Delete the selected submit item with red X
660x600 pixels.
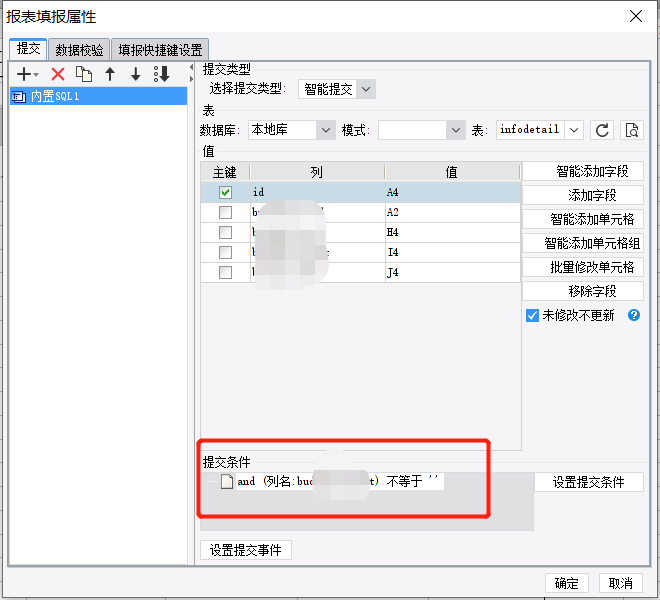[x=58, y=74]
